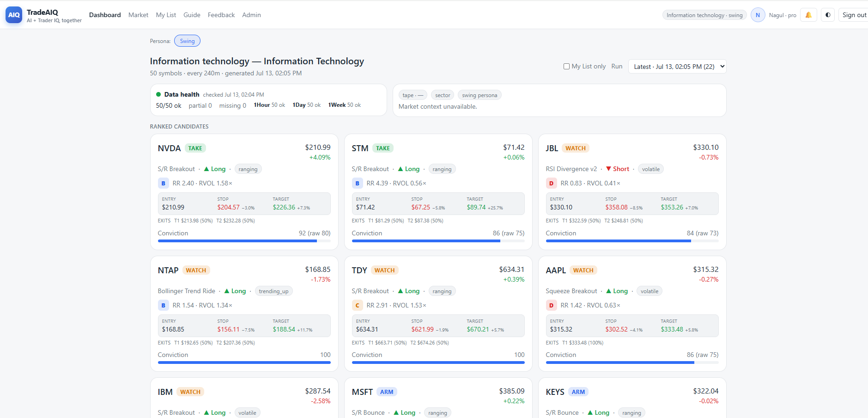Image resolution: width=868 pixels, height=418 pixels.
Task: Click STM grade B badge
Action: (x=357, y=183)
